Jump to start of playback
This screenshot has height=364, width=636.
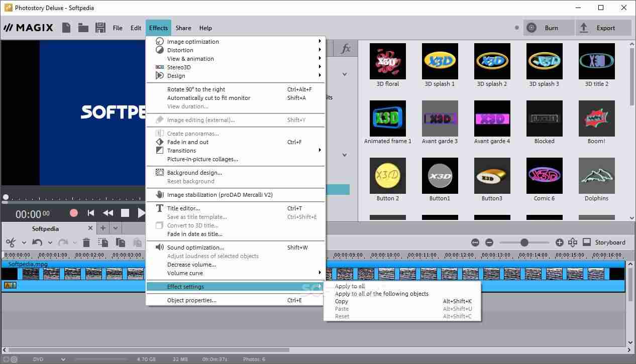coord(91,213)
